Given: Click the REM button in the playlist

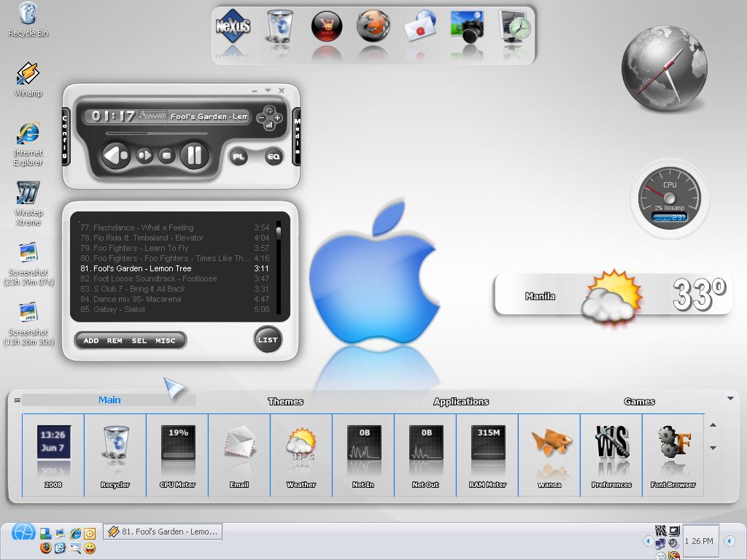Looking at the screenshot, I should [115, 341].
